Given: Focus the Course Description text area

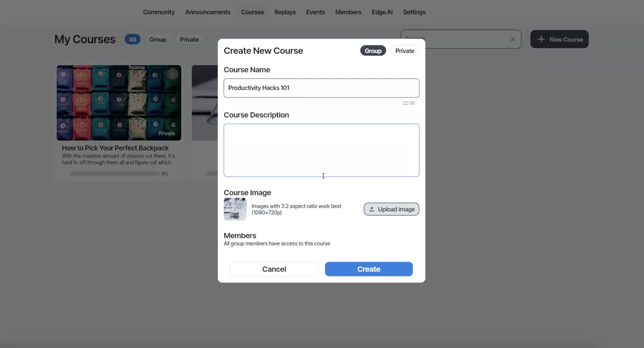Looking at the screenshot, I should click(321, 150).
